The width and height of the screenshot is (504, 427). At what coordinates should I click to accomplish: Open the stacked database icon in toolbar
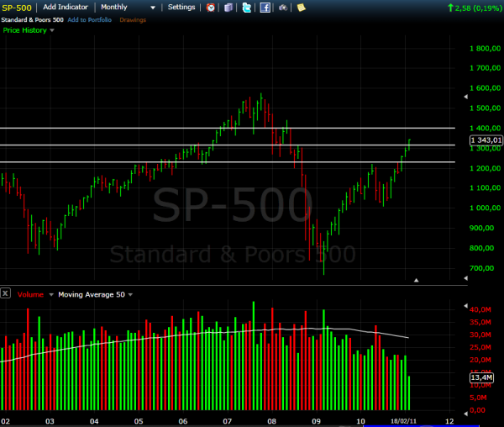[228, 8]
